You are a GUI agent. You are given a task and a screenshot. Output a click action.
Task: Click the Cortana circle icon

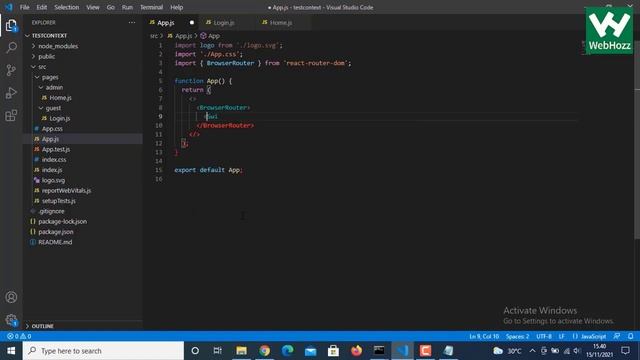click(195, 351)
